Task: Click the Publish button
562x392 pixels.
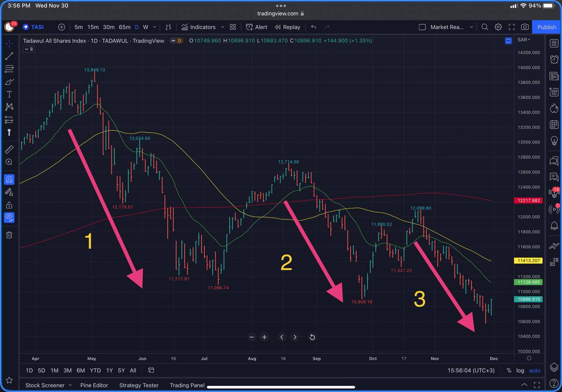Action: point(547,27)
